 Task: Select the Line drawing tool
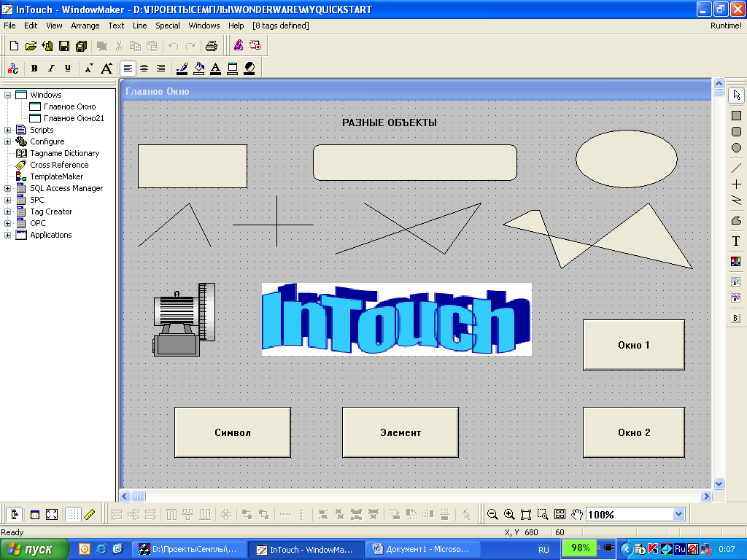point(736,168)
